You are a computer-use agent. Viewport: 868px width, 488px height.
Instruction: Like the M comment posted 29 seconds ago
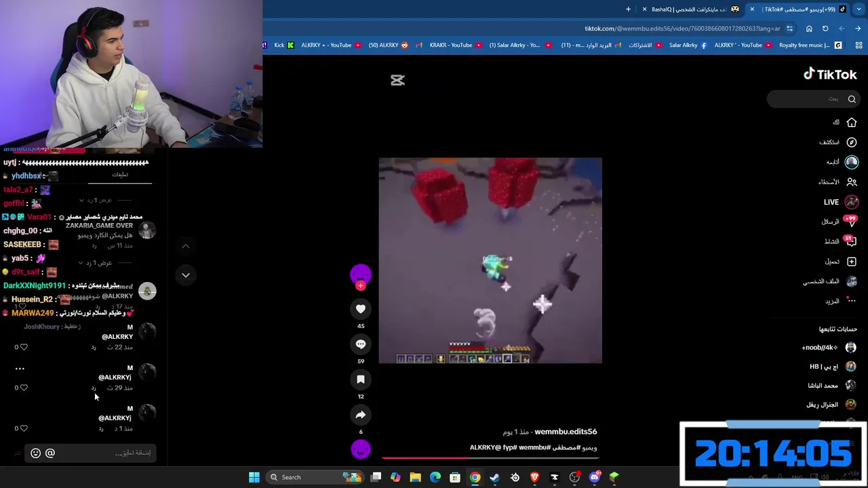pos(24,388)
